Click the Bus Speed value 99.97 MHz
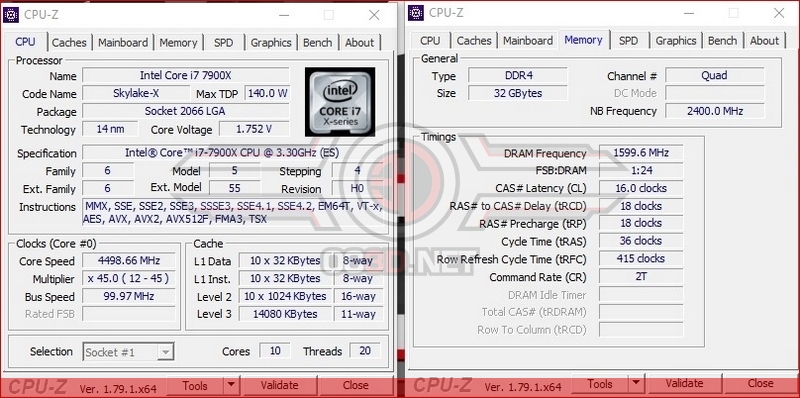 pos(129,296)
